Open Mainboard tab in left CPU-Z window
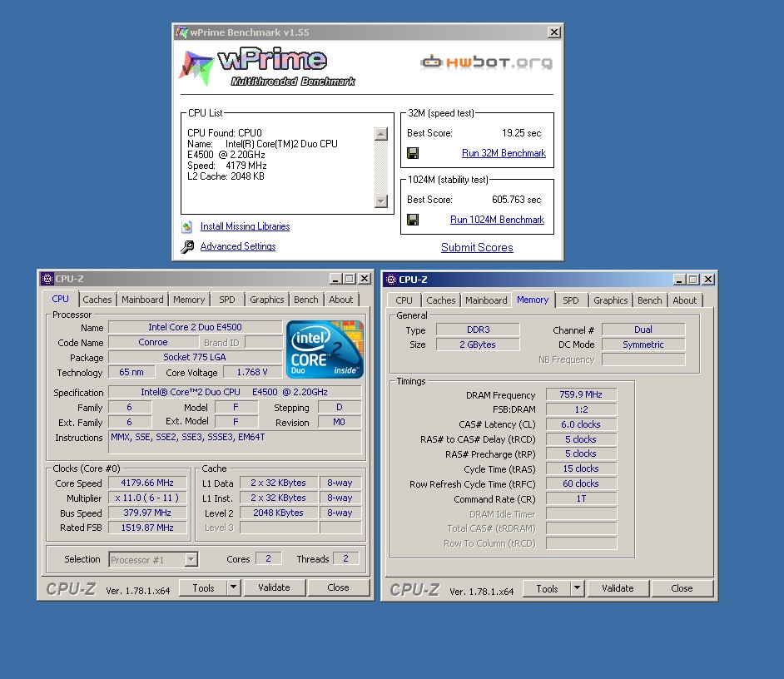Image resolution: width=784 pixels, height=679 pixels. 142,300
